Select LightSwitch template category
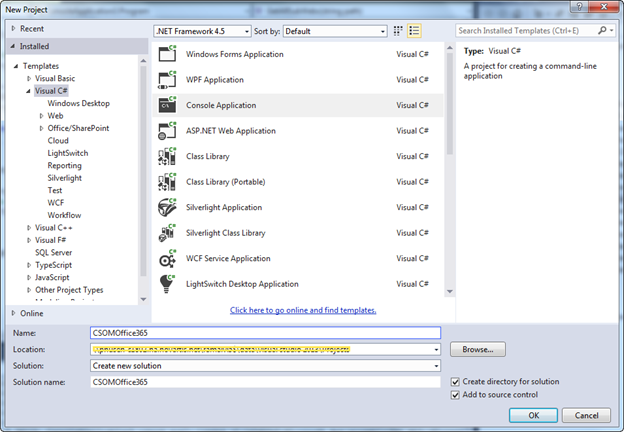624x432 pixels. [x=68, y=153]
